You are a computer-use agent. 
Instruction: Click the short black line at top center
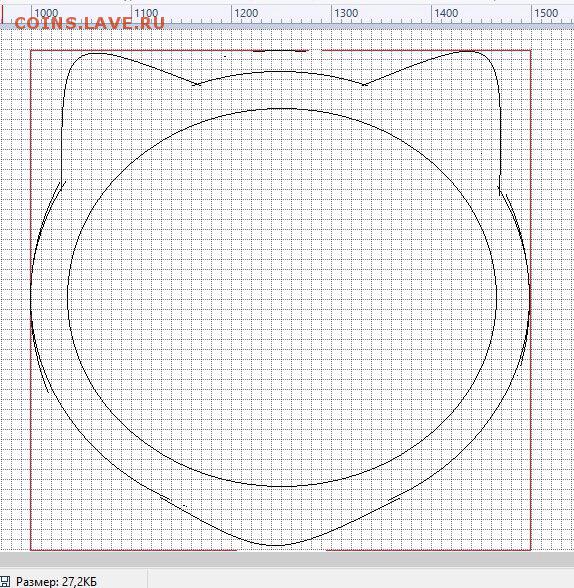tap(280, 51)
